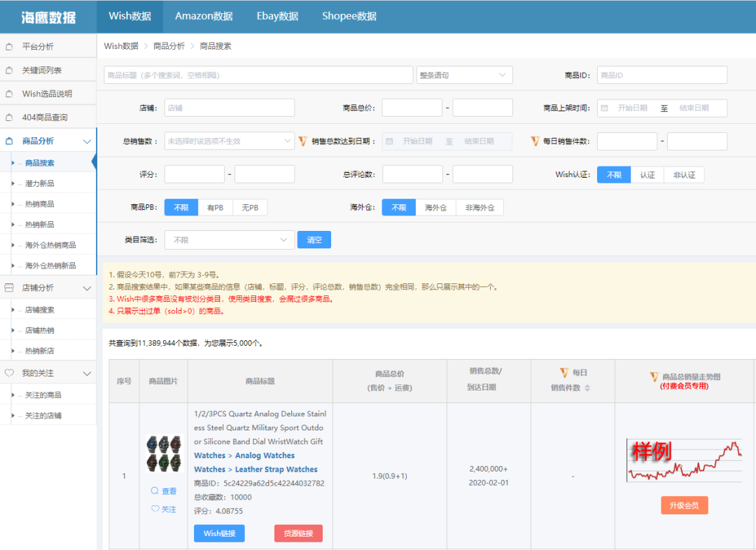Click the Wish链接 button

(x=219, y=533)
